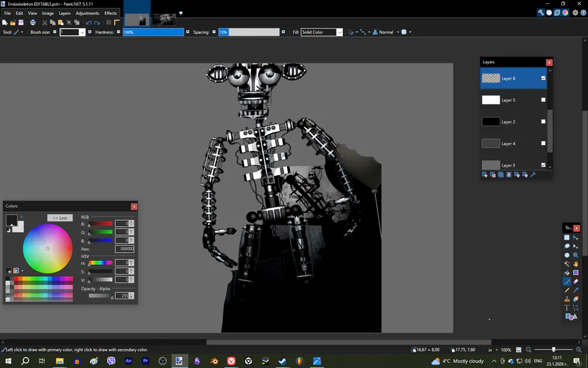Click the Hex color input field

click(124, 249)
